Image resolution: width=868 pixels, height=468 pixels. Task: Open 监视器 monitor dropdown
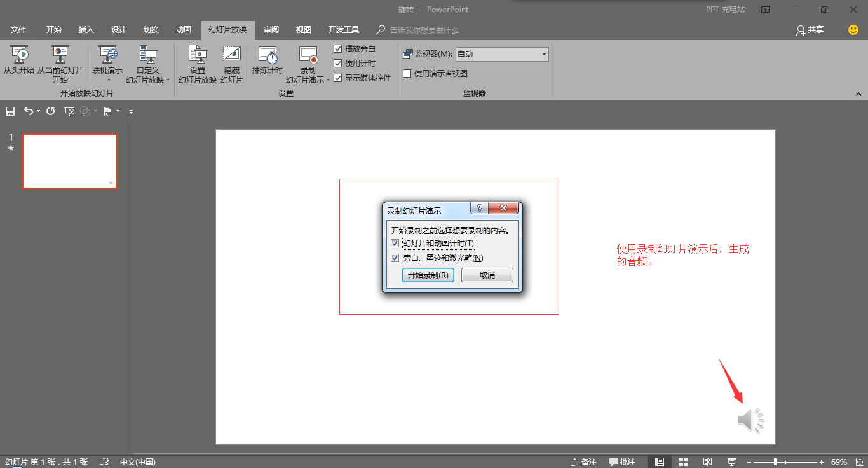coord(544,55)
